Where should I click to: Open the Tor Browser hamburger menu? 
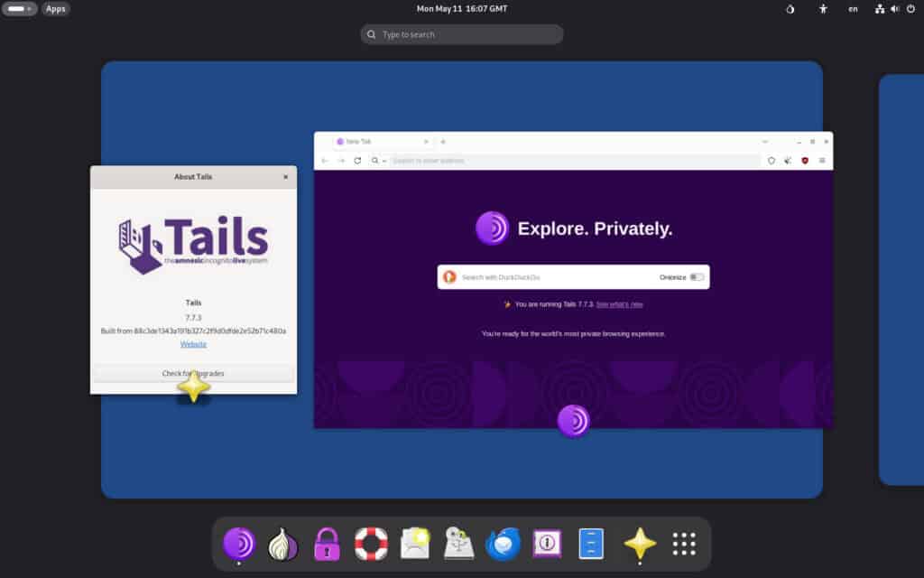pos(822,161)
